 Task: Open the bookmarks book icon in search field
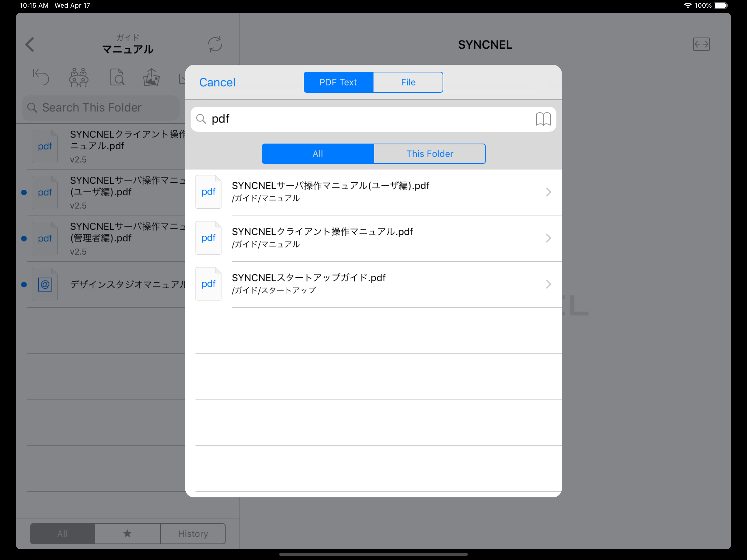pos(543,119)
